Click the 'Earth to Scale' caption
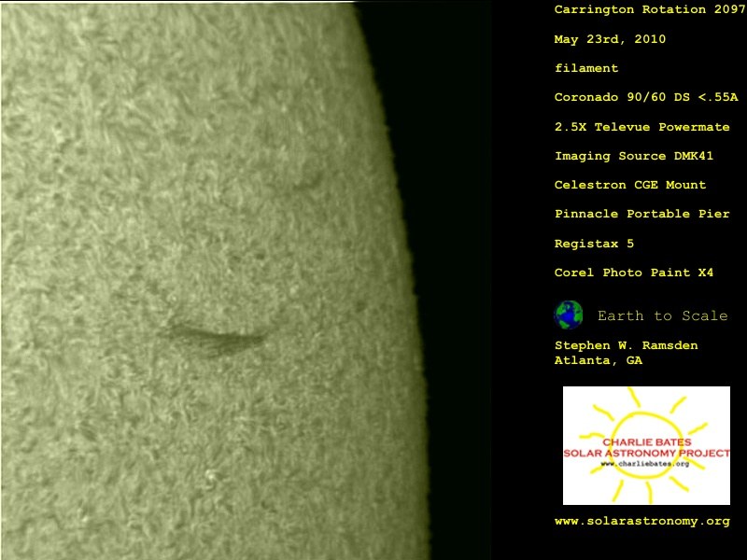The image size is (747, 560). (x=663, y=315)
